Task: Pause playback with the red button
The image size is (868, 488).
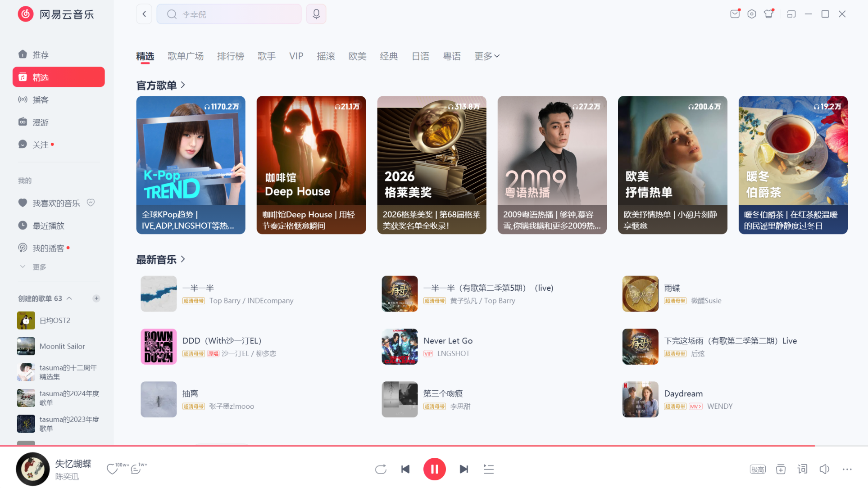Action: [434, 469]
